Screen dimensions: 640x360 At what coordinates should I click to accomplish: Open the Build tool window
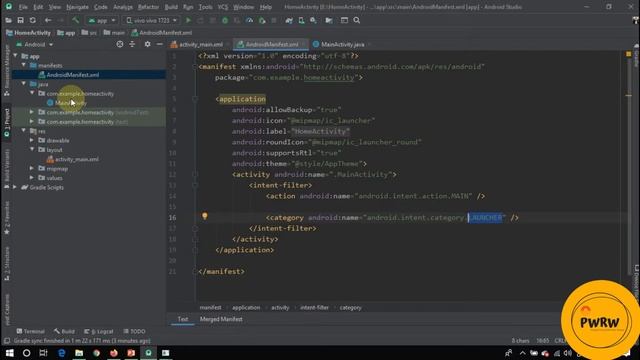[64, 331]
